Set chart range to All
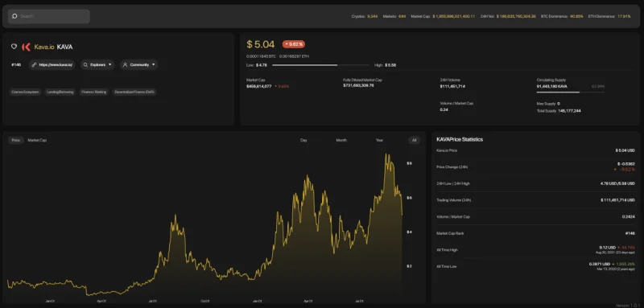644x308 pixels. [x=414, y=140]
